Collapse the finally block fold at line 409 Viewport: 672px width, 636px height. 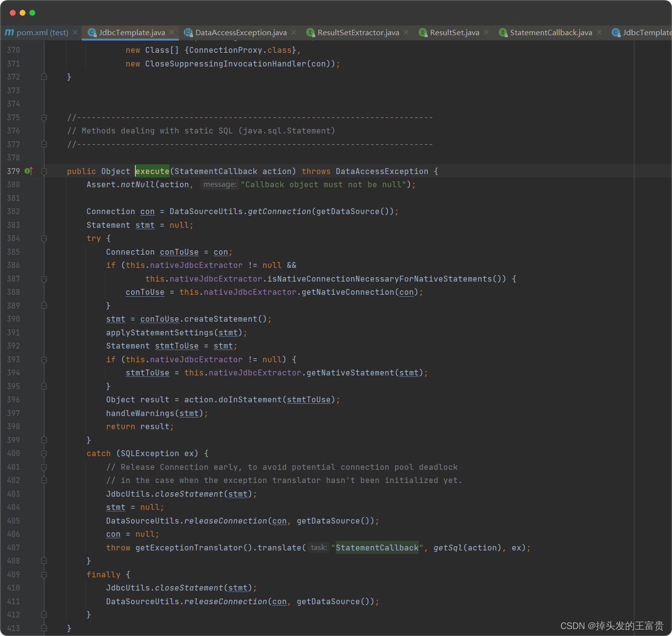pos(44,575)
